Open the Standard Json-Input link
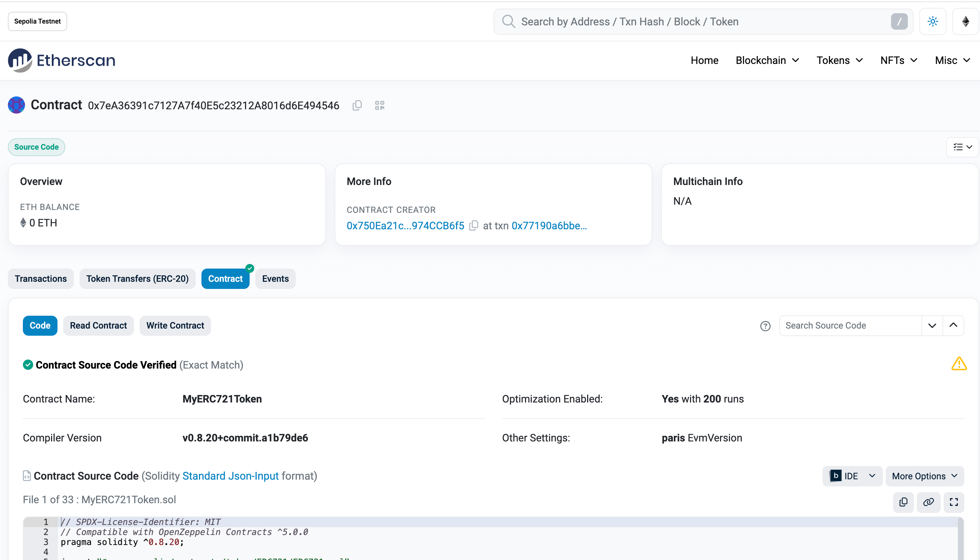Image resolution: width=980 pixels, height=560 pixels. click(230, 476)
